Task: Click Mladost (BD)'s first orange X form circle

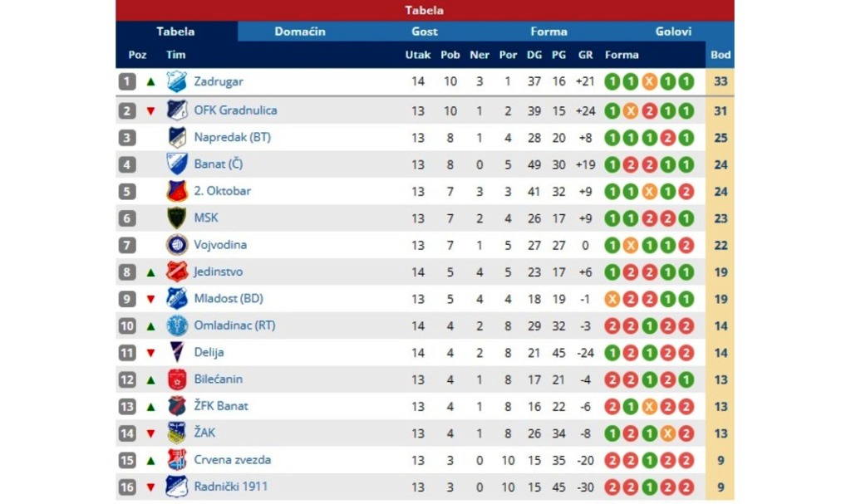Action: tap(612, 299)
